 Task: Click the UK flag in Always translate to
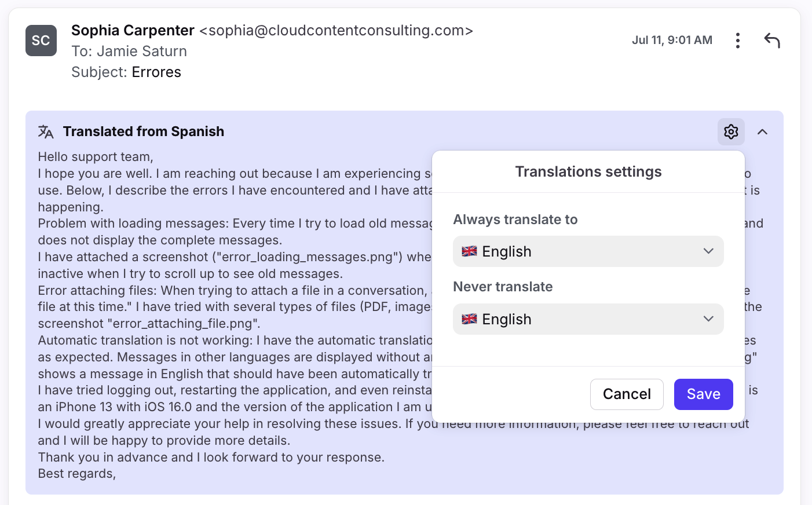click(469, 251)
